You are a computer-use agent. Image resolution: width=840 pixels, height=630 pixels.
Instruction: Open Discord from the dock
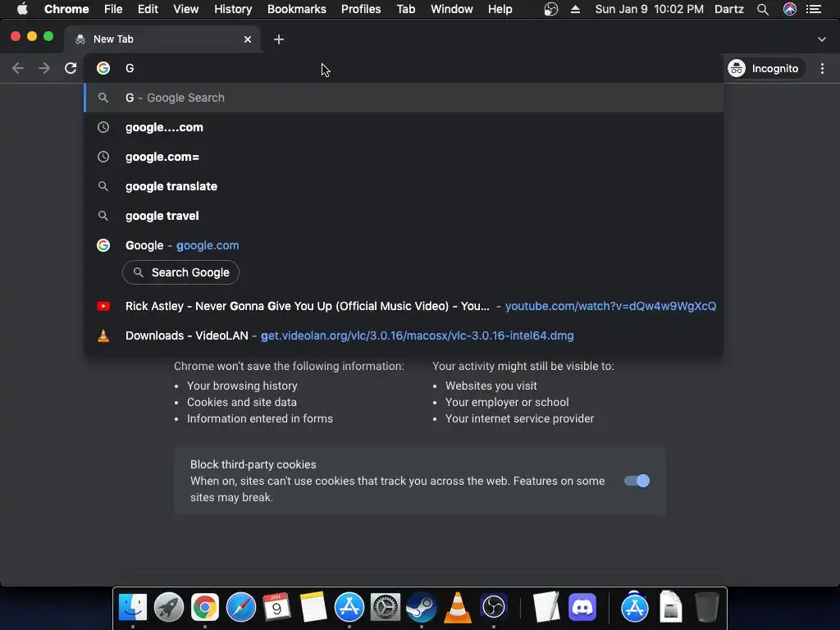pyautogui.click(x=582, y=608)
